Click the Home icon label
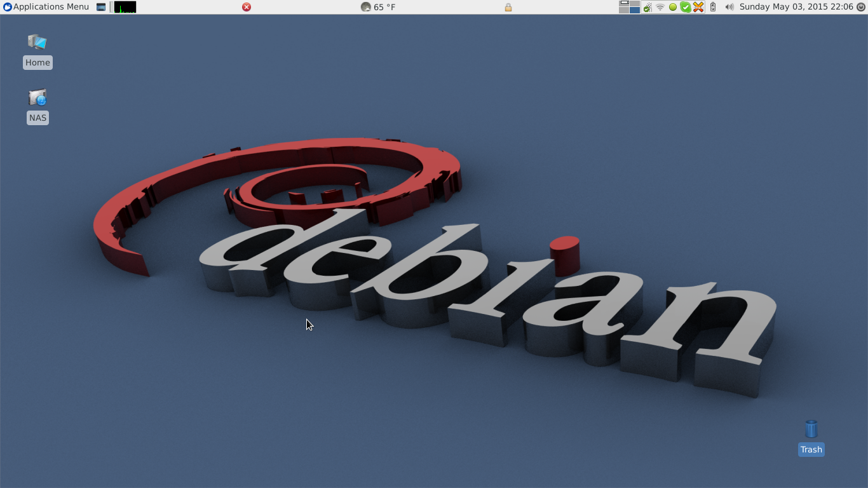This screenshot has height=488, width=868. (x=37, y=62)
